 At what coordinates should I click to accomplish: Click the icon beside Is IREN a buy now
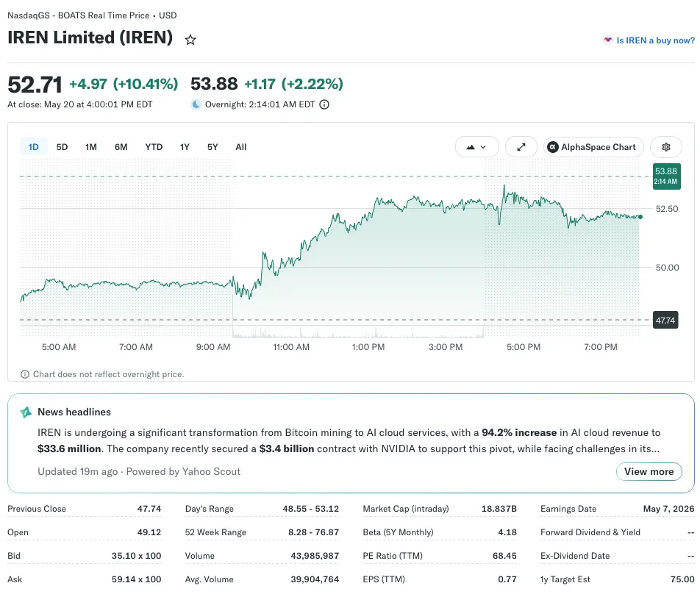click(x=607, y=40)
